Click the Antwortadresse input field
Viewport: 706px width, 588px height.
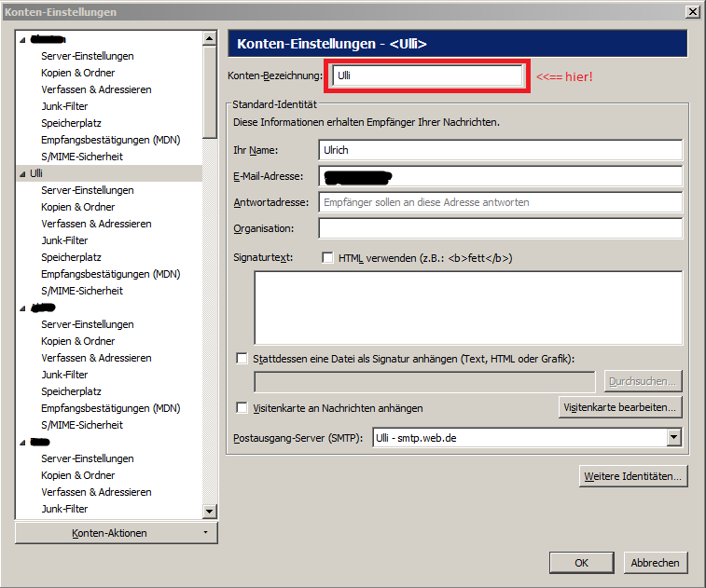[500, 202]
